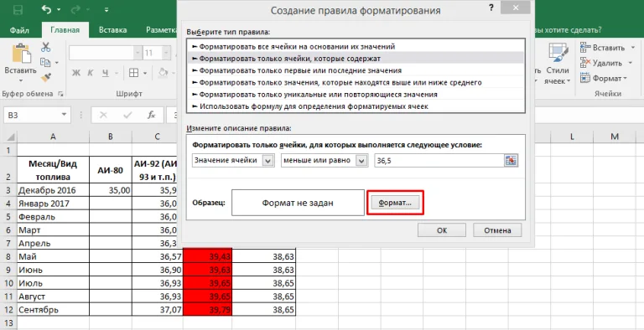Open the Формат cells menu in ribbon

[604, 78]
